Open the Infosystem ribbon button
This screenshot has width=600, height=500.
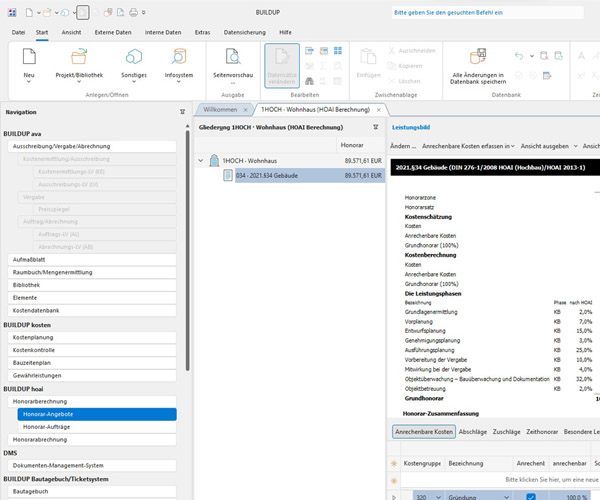tap(179, 65)
